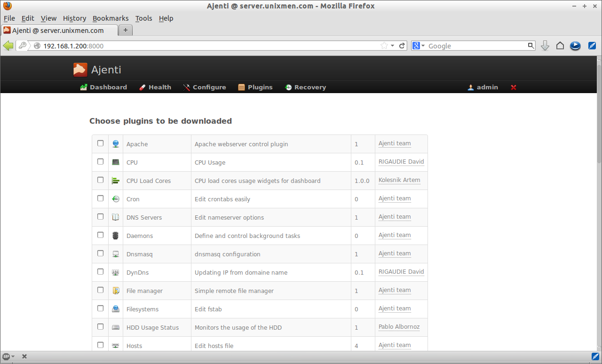Open Ajenti team link in Apache row
The image size is (602, 364).
[395, 143]
